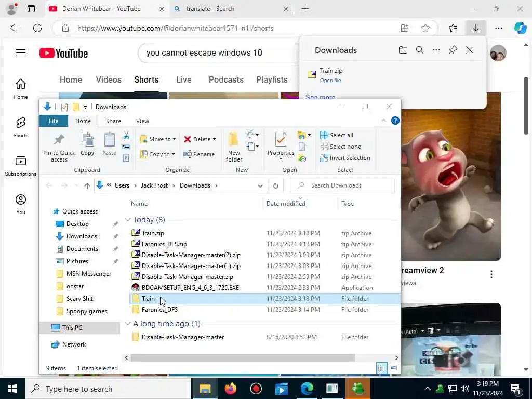The width and height of the screenshot is (532, 399).
Task: Switch to the Share ribbon tab
Action: click(113, 121)
